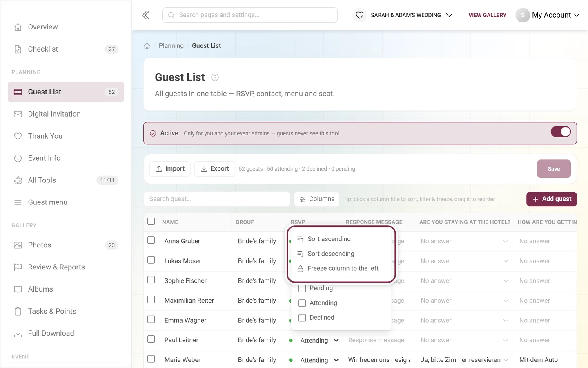This screenshot has width=588, height=368.
Task: Click the Photos image icon
Action: click(x=18, y=245)
